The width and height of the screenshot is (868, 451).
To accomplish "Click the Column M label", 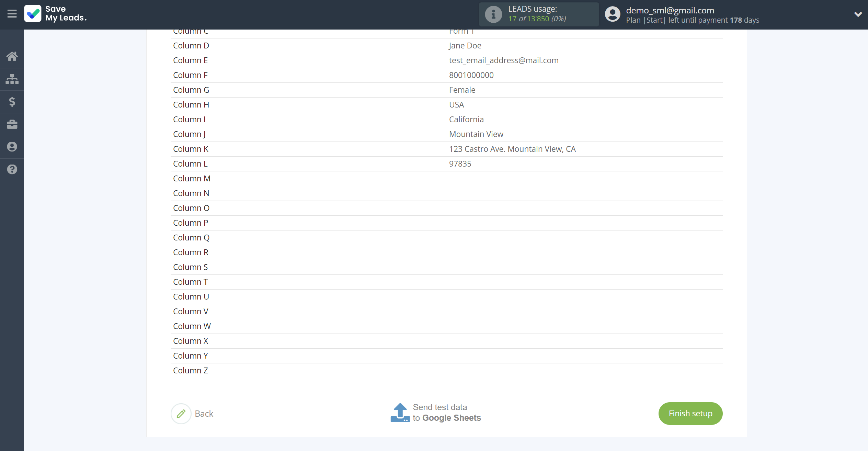I will point(192,179).
